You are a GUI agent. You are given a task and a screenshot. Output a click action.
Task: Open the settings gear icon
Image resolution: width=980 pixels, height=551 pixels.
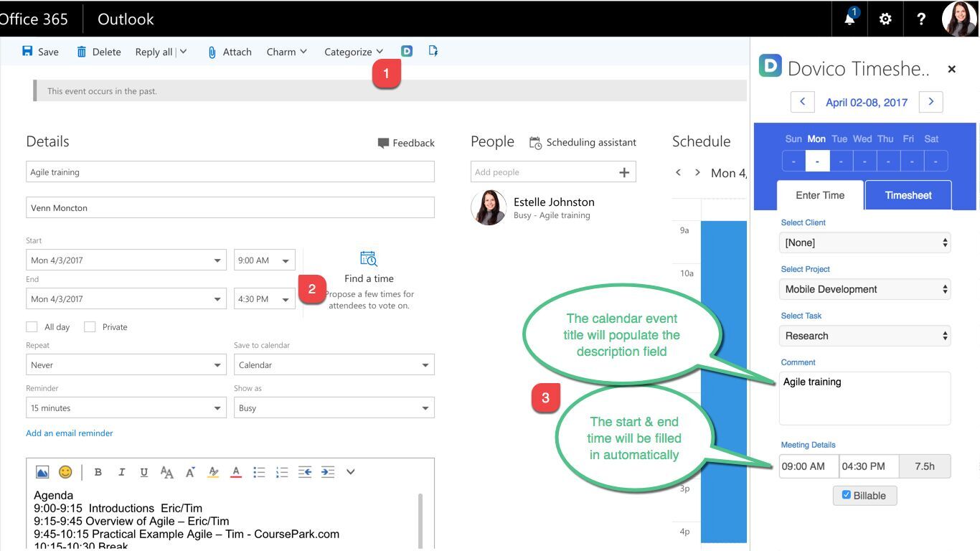[885, 19]
